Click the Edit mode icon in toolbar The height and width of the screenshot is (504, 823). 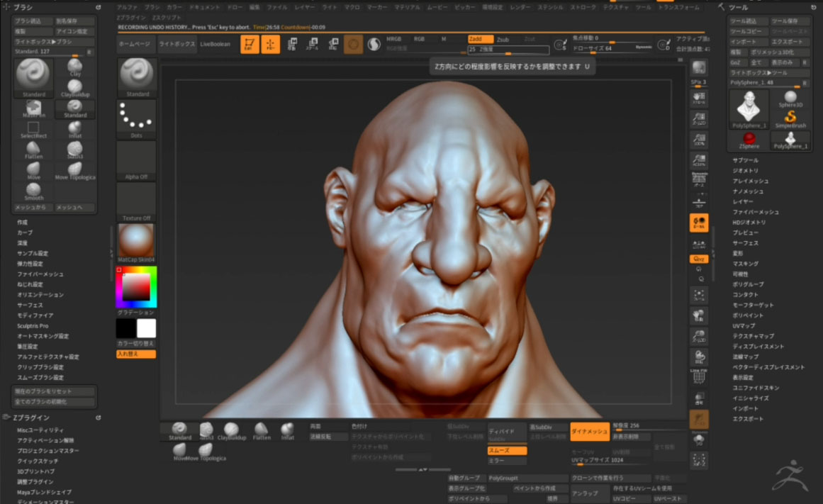pos(249,44)
